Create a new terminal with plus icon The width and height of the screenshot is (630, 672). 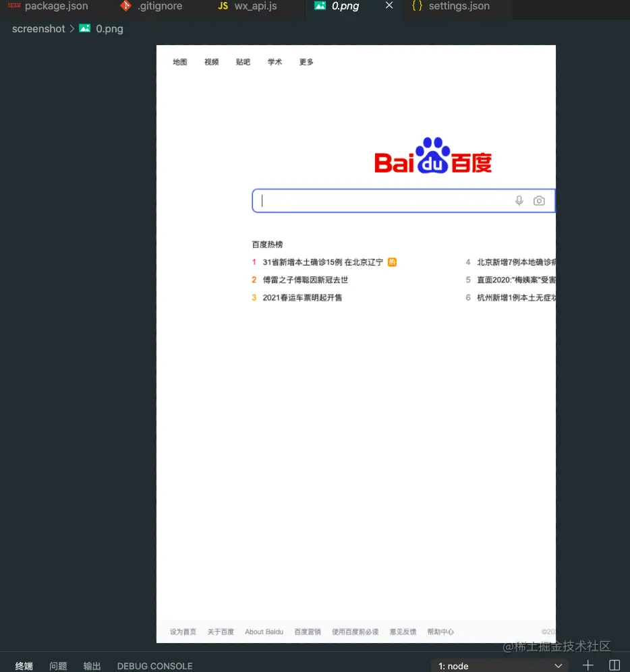[588, 665]
